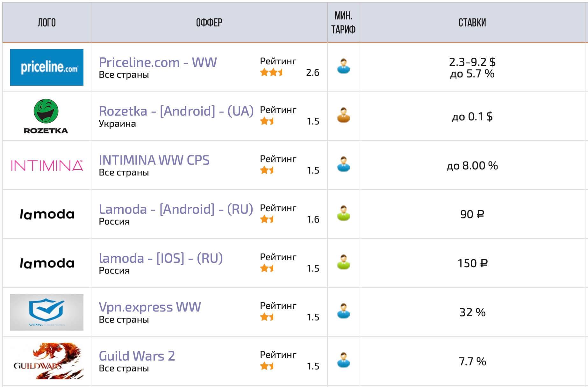Open the lamoda - [IOS] - (RU) offer

tap(161, 258)
